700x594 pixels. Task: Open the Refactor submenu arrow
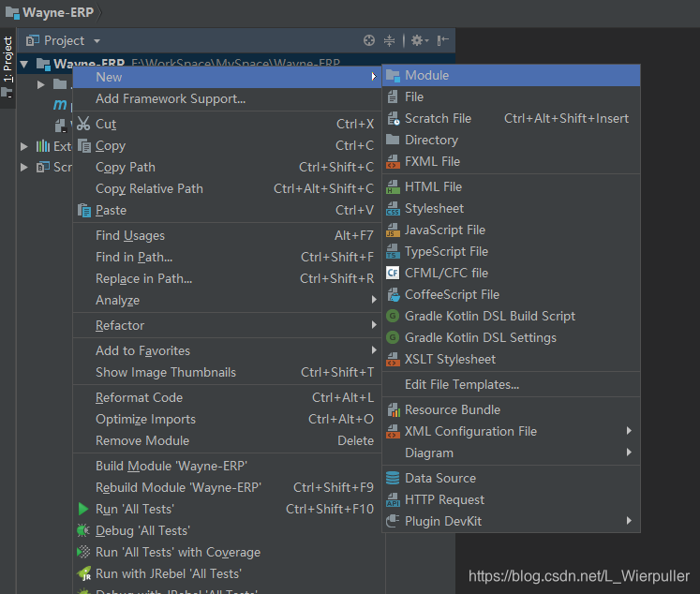pos(374,325)
